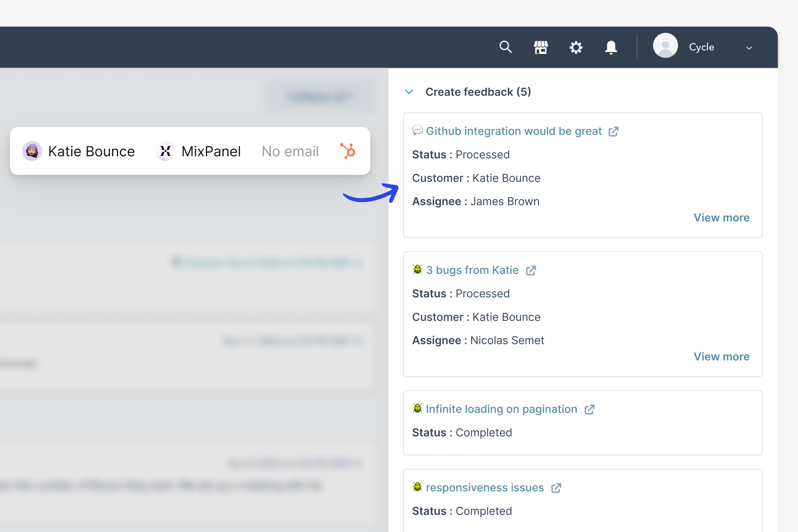The height and width of the screenshot is (532, 798).
Task: Open notifications bell icon
Action: [611, 47]
